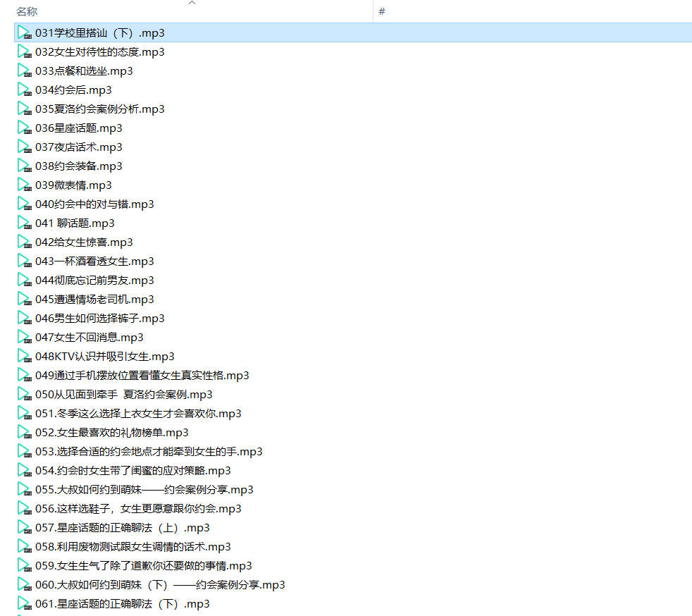This screenshot has width=692, height=616.
Task: Select file name 059.女生生气了除了道歉你还要做的事情.mp3
Action: click(x=144, y=565)
